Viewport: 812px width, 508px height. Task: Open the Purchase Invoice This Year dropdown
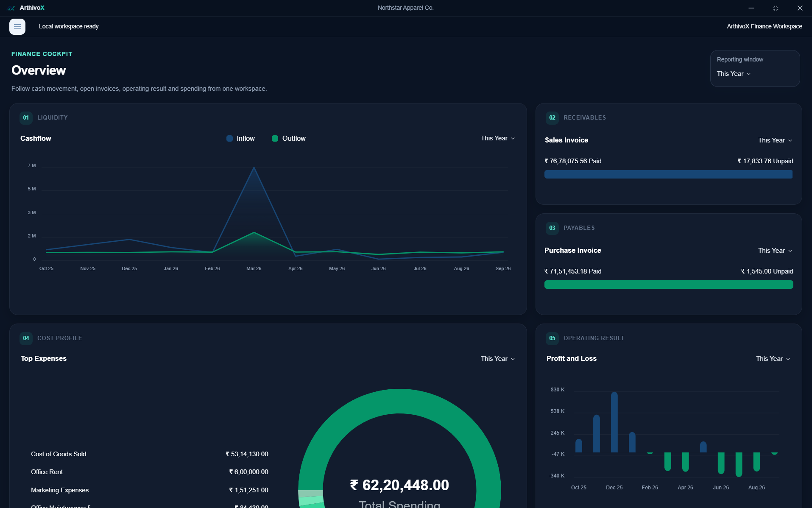coord(775,251)
